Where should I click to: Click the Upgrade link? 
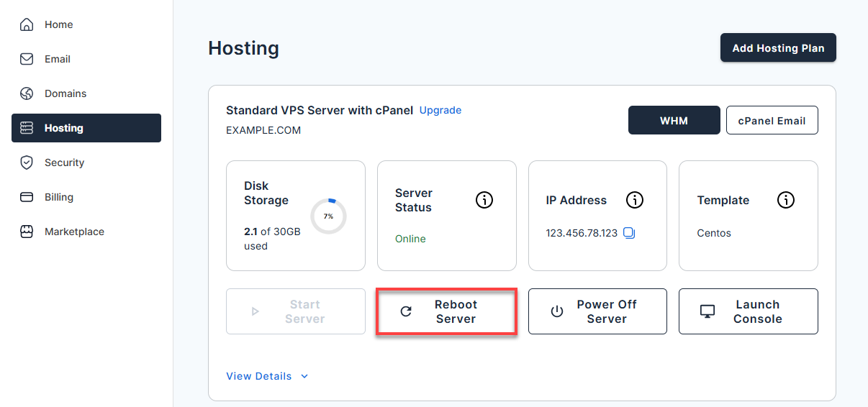[x=440, y=110]
